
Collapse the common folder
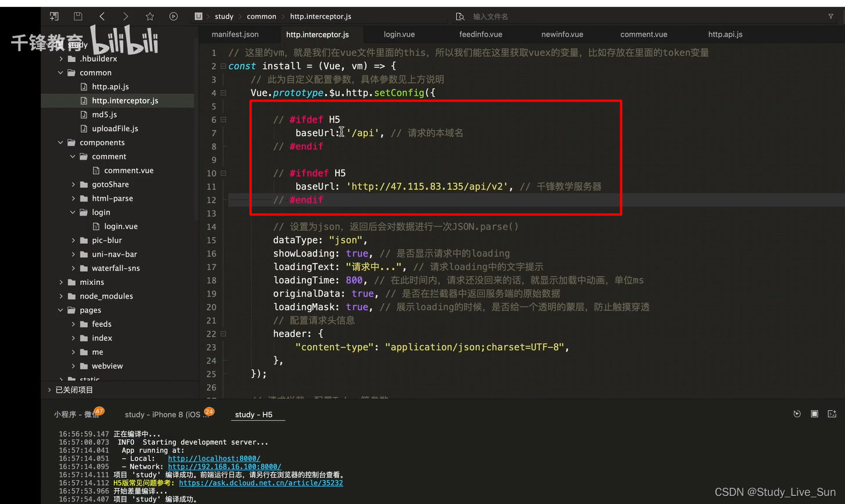coord(60,73)
